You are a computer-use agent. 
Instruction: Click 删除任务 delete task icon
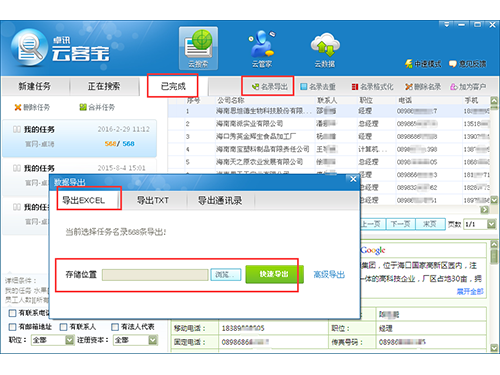pyautogui.click(x=32, y=107)
